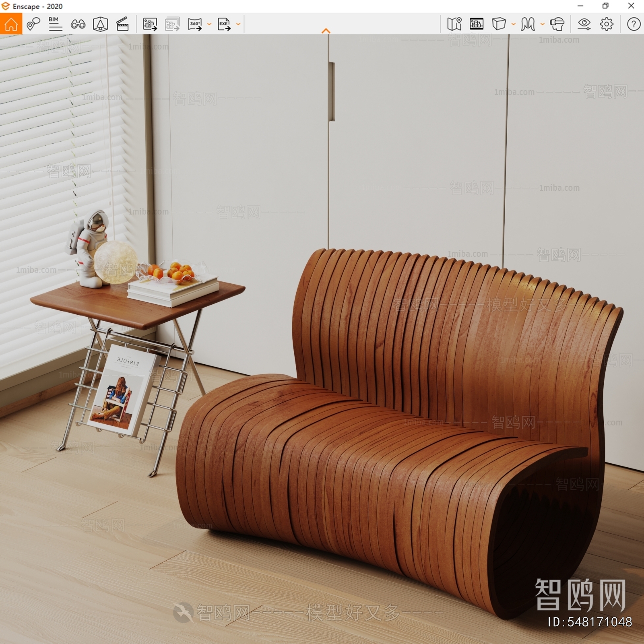Expand the projection mode dropdown arrow

[x=514, y=24]
